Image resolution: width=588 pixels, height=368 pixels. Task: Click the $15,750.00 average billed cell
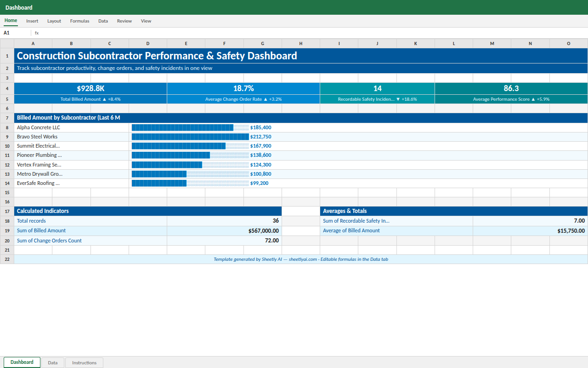(x=531, y=230)
